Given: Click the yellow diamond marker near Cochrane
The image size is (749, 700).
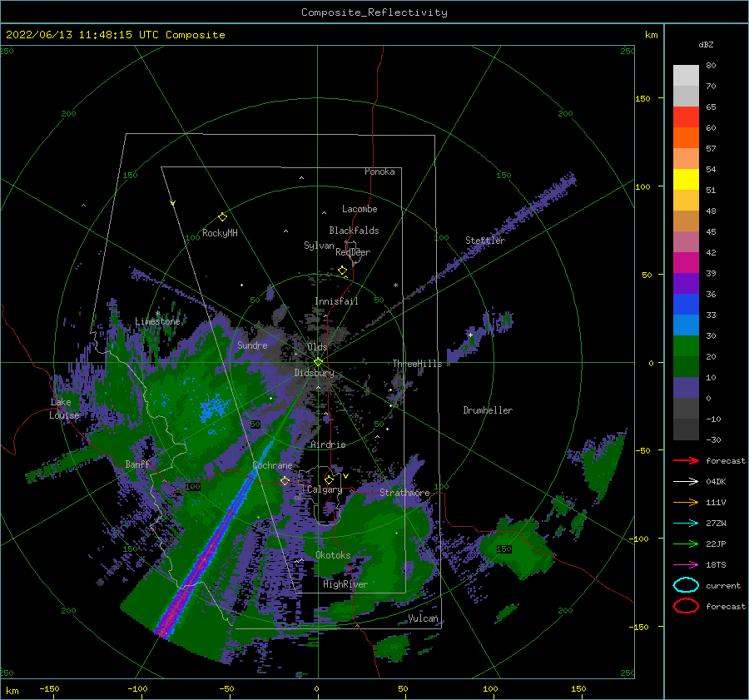Looking at the screenshot, I should pos(285,481).
